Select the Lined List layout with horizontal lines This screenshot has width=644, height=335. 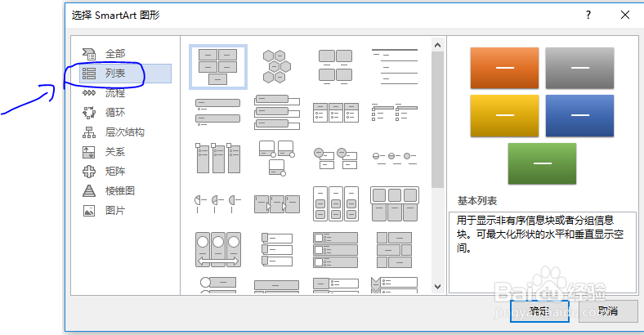pyautogui.click(x=395, y=66)
